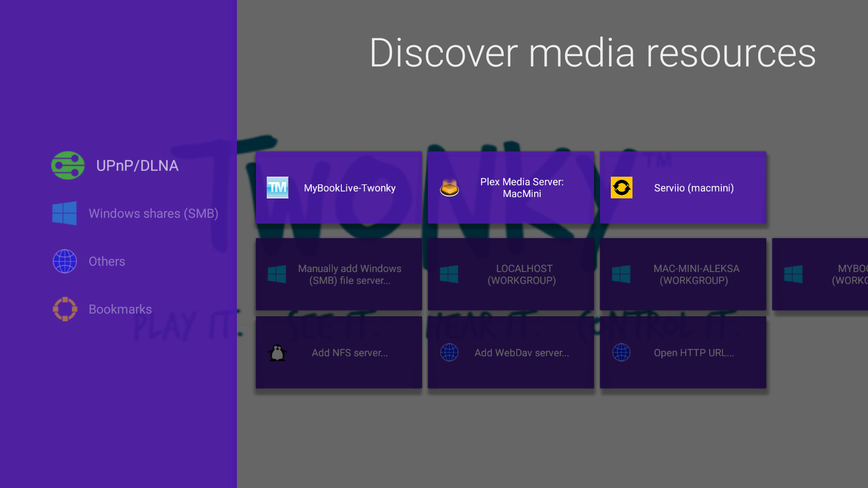868x488 pixels.
Task: Select the Bookmarks icon in sidebar
Action: point(65,309)
